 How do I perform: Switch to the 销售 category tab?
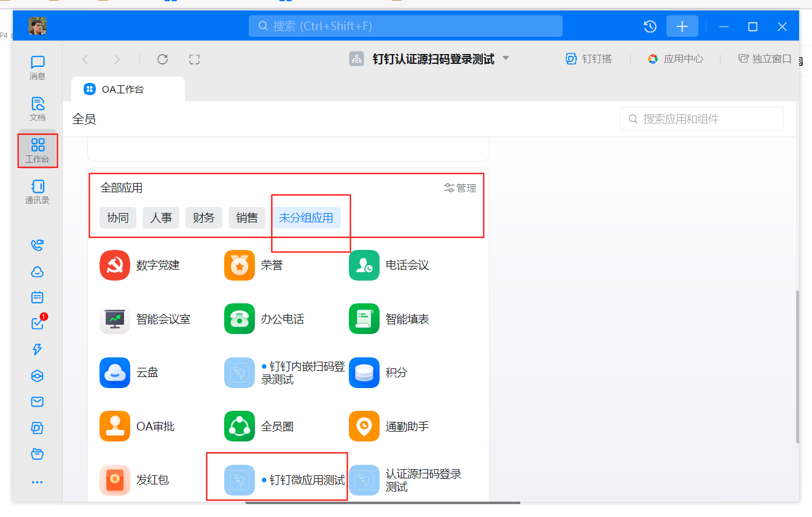point(247,217)
